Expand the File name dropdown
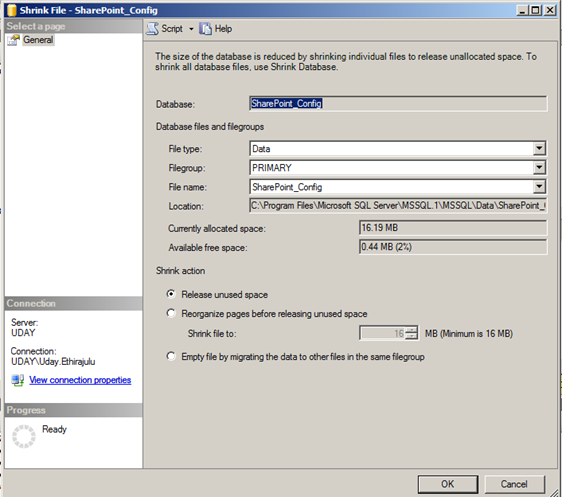Screen dimensions: 562x497 coord(539,186)
